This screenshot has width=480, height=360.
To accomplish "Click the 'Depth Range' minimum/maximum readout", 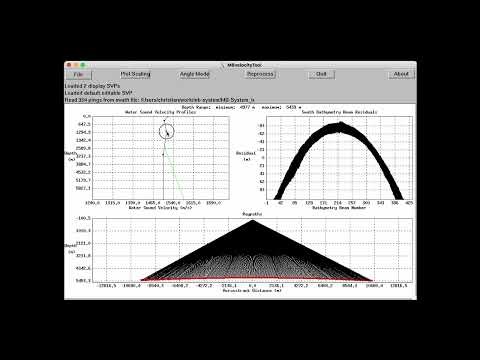I will coord(242,107).
